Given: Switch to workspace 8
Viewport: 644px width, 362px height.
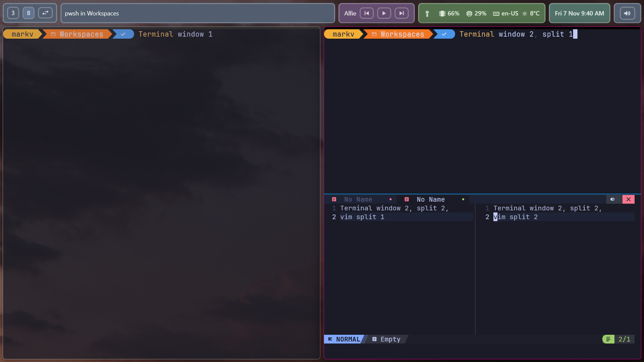Looking at the screenshot, I should click(x=29, y=13).
